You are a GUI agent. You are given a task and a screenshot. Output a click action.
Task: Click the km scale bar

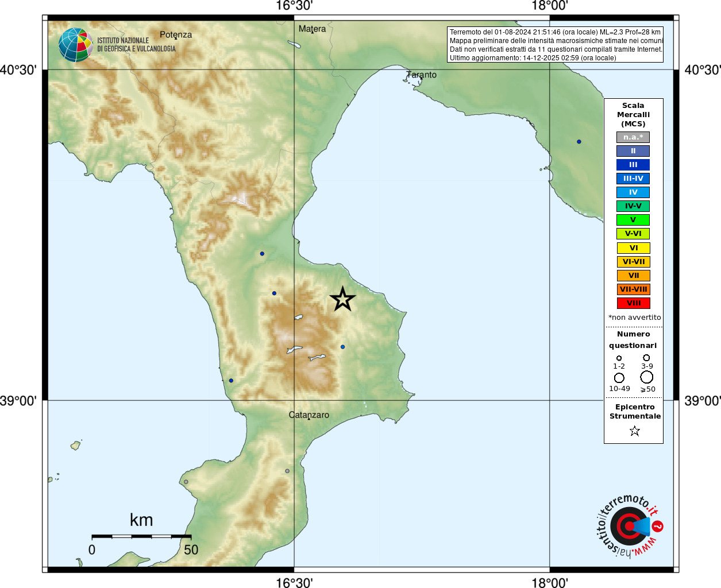[141, 536]
